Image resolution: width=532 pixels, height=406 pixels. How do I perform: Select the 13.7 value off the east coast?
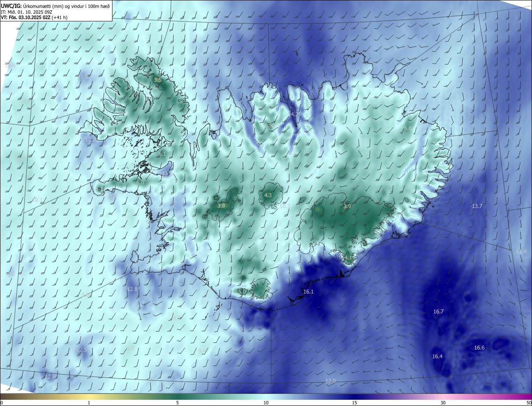pyautogui.click(x=477, y=206)
